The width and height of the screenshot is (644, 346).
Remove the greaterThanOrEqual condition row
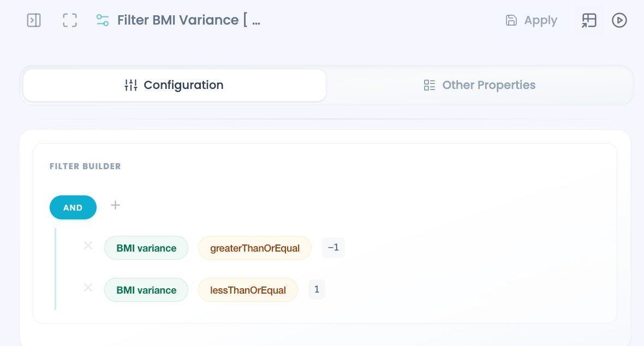(88, 246)
